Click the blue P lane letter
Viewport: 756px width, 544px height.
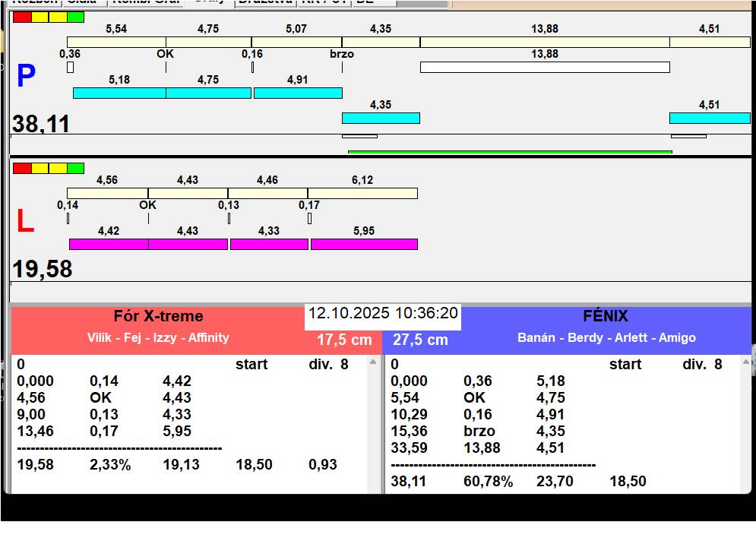26,76
